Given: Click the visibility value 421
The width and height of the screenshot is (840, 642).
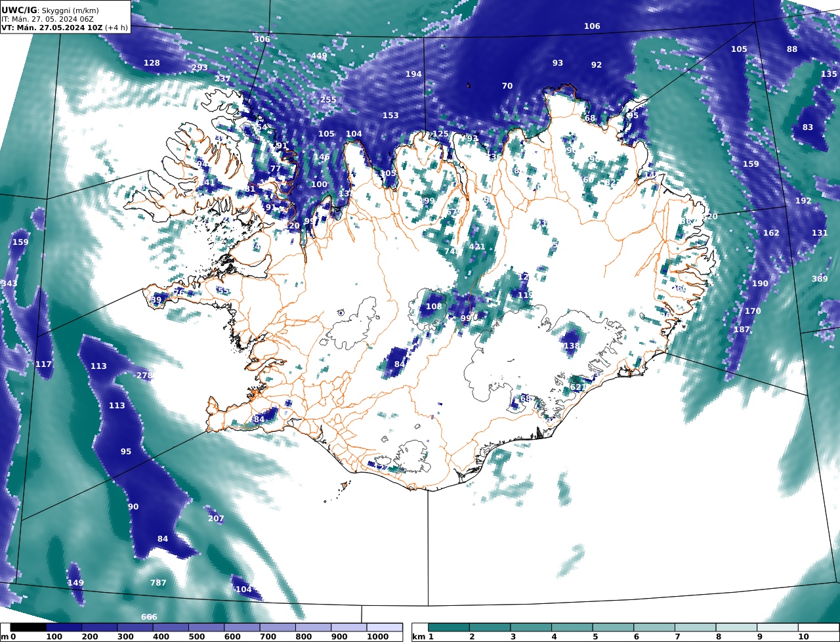Looking at the screenshot, I should pos(477,247).
